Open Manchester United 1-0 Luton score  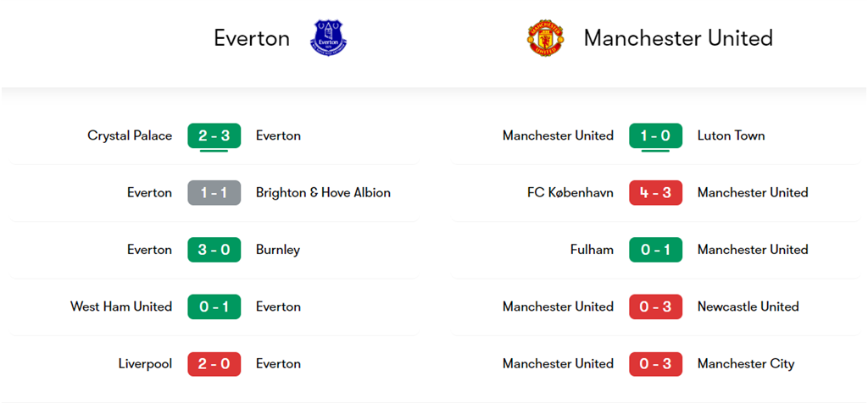pos(655,135)
